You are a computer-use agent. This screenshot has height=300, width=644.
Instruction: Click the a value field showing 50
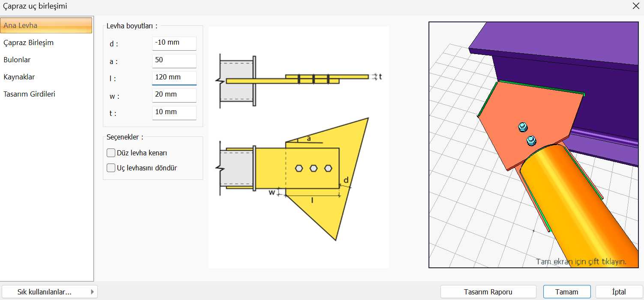coord(174,61)
